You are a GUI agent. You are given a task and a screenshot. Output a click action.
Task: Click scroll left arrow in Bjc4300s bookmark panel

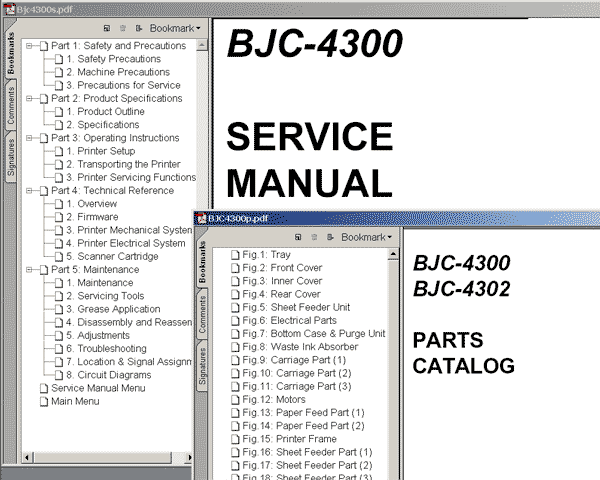click(x=27, y=457)
